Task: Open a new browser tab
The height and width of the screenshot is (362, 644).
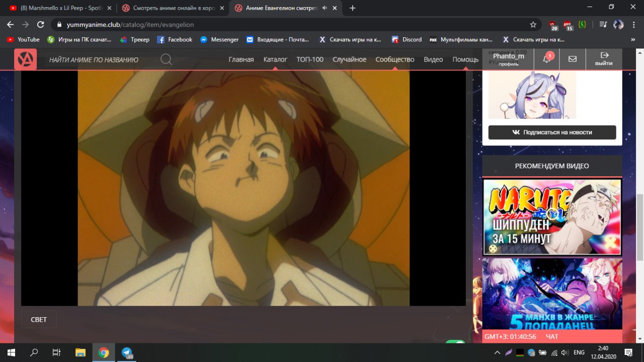Action: point(352,8)
